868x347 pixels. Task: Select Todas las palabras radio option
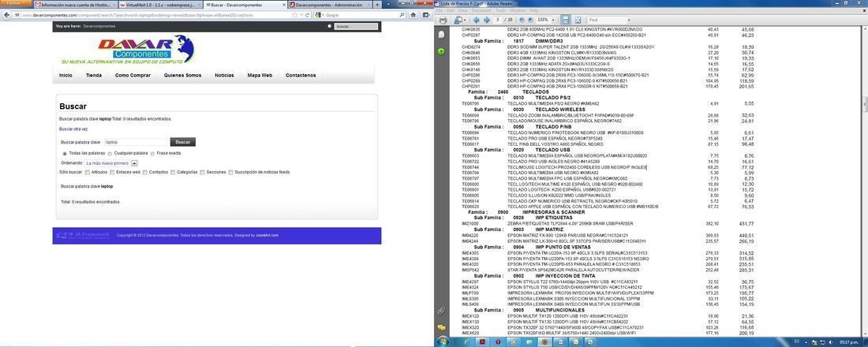click(x=65, y=153)
